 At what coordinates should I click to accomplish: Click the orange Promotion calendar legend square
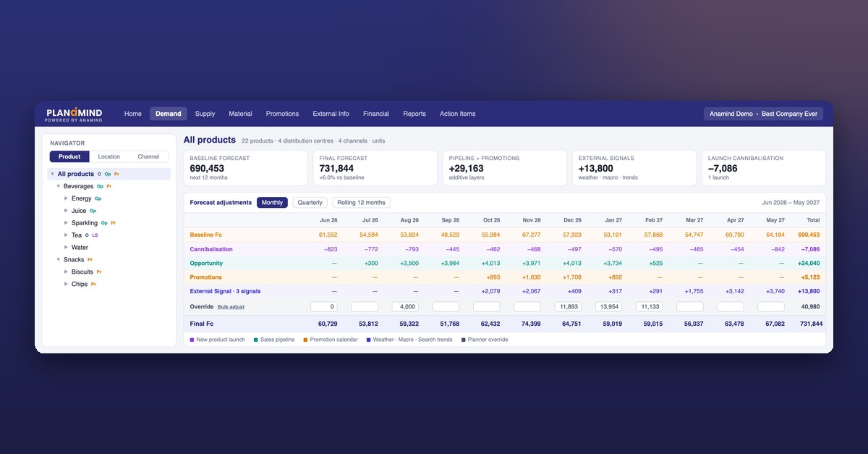click(305, 340)
